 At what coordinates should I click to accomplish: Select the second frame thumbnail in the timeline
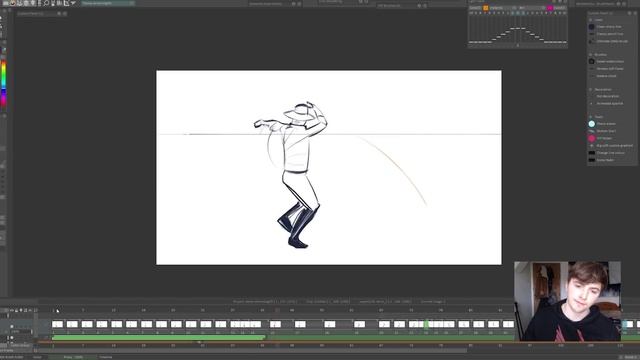coord(72,324)
